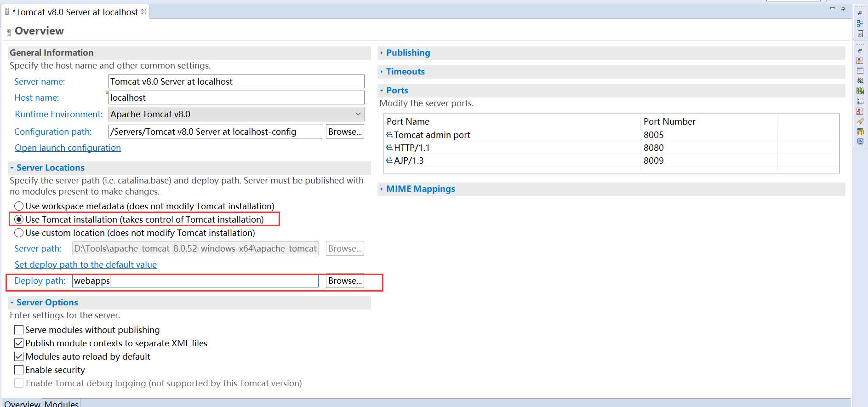The height and width of the screenshot is (407, 868).
Task: Select the AJP/1.3 port name
Action: (409, 161)
